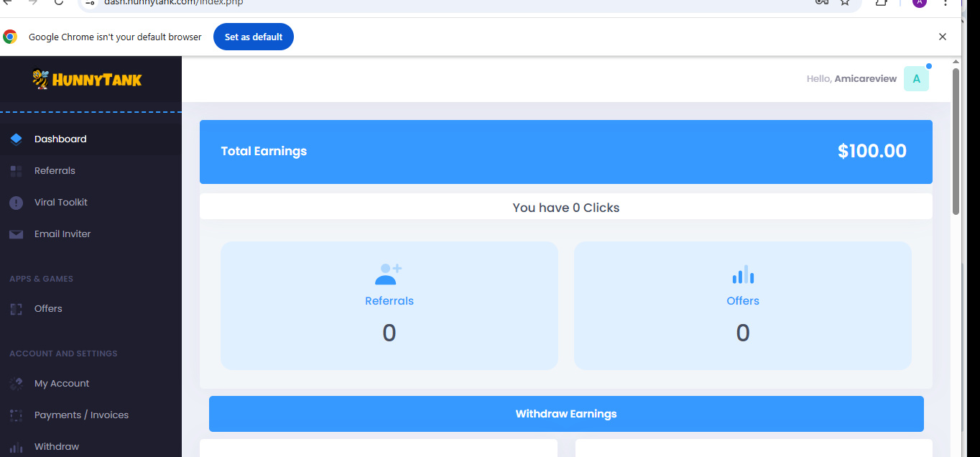Click the Hello, Amicareview greeting
This screenshot has height=457, width=980.
pos(851,79)
